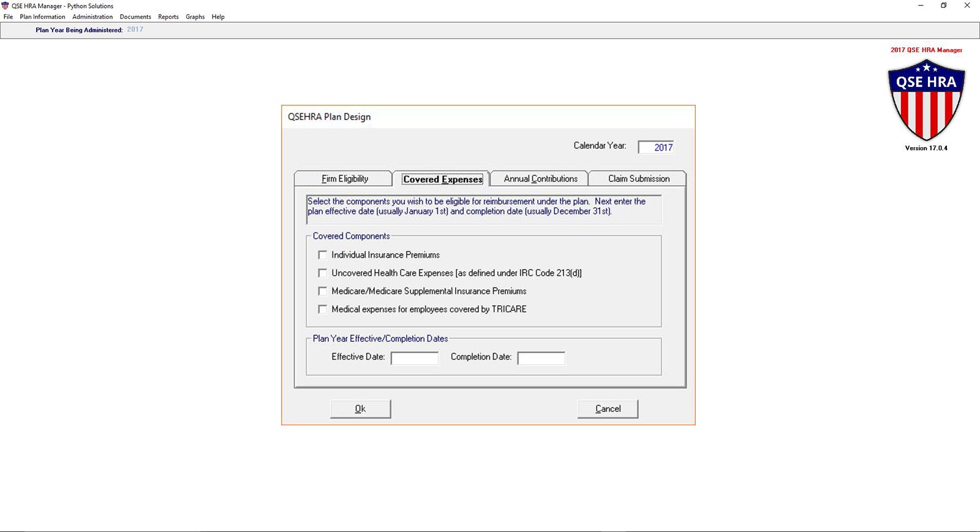Switch to the Firm Eligibility tab
This screenshot has width=980, height=532.
pos(344,179)
